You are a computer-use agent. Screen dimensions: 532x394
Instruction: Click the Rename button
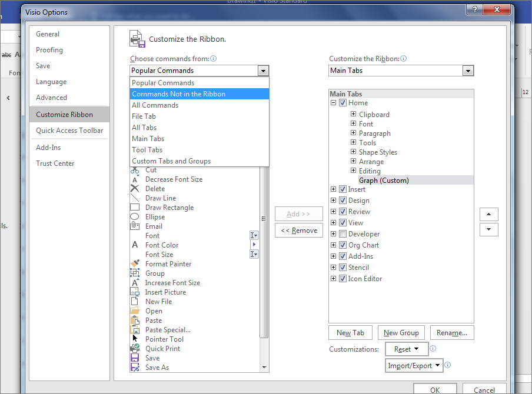click(x=452, y=332)
